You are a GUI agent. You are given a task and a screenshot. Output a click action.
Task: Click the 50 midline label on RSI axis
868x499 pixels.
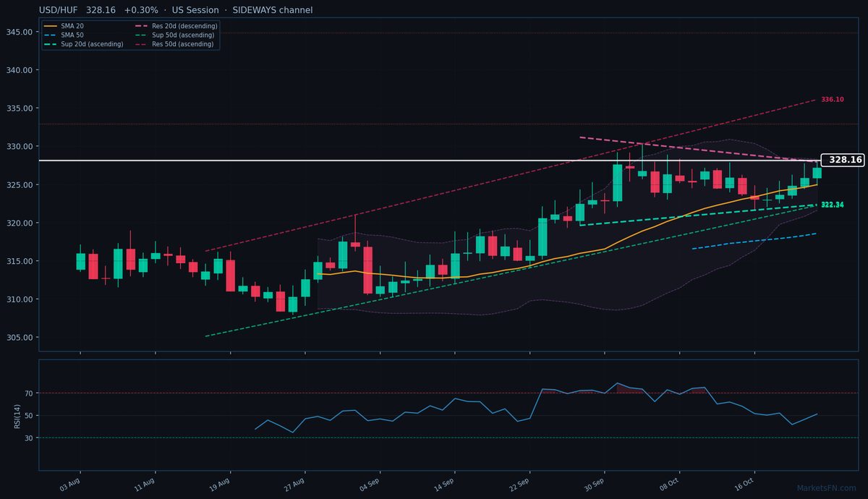(x=28, y=416)
